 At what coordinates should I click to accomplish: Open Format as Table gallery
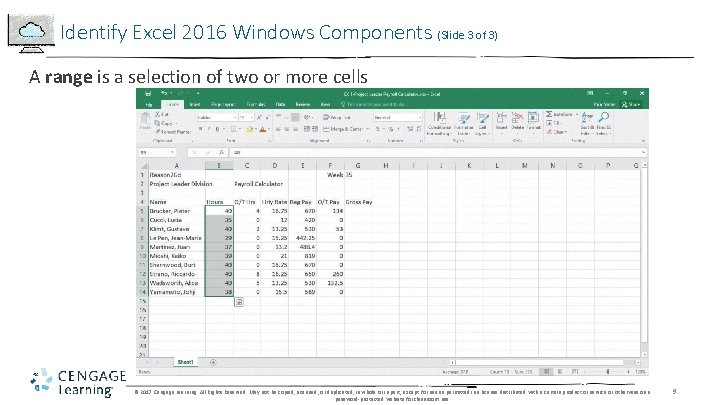(464, 123)
